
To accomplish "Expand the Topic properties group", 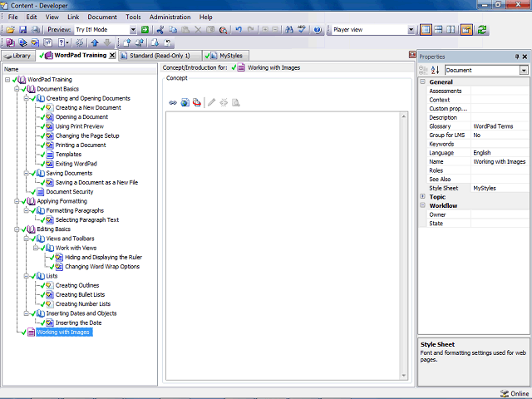I will point(423,196).
